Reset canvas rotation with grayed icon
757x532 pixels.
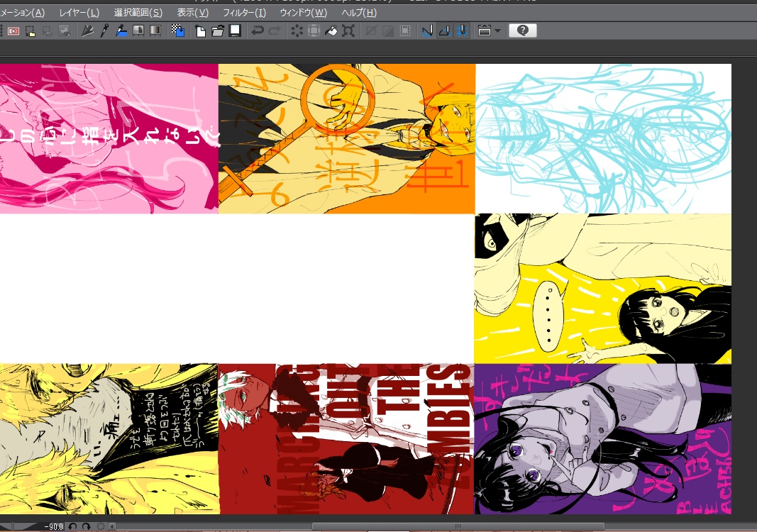click(x=101, y=527)
